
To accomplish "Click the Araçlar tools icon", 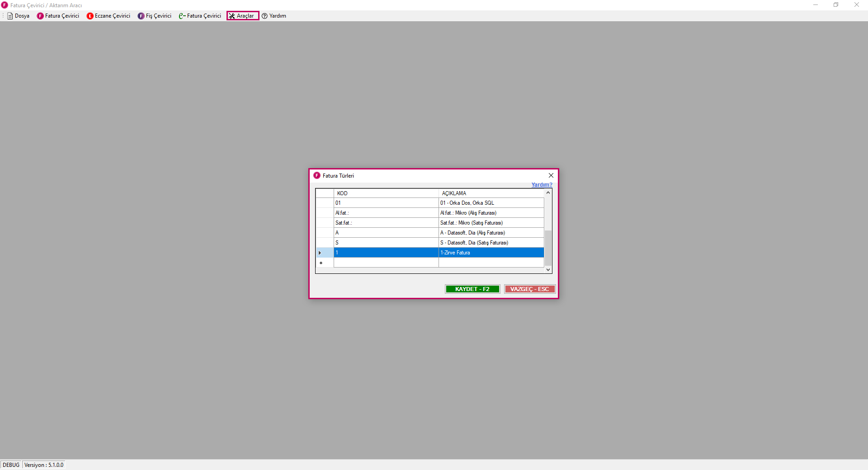I will (x=232, y=16).
